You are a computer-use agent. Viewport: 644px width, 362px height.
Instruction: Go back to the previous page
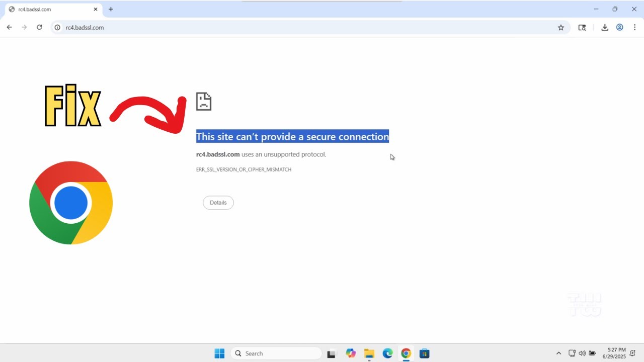pyautogui.click(x=9, y=27)
